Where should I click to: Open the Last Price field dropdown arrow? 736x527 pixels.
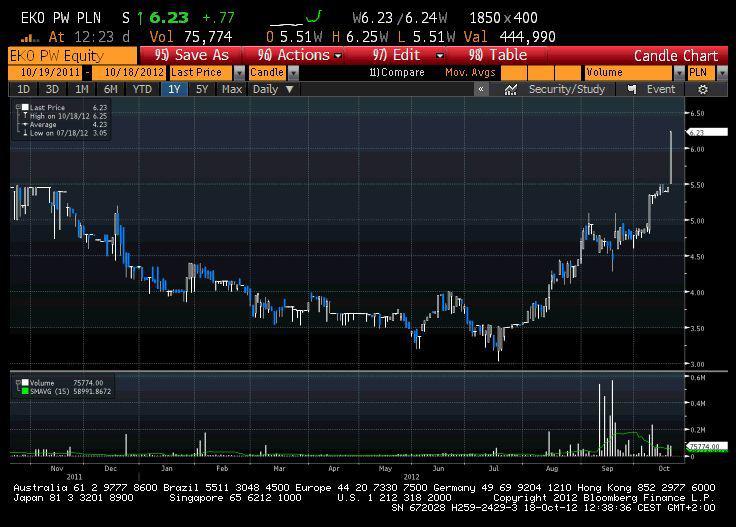(x=239, y=73)
